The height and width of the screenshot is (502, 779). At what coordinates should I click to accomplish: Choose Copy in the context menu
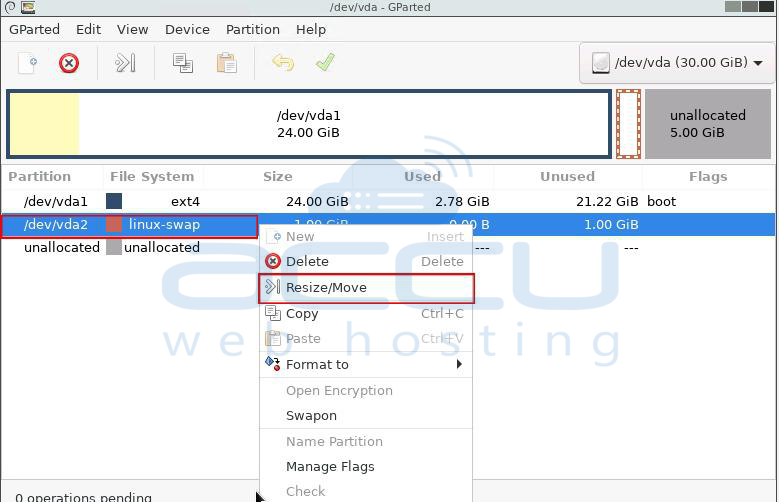[366, 314]
